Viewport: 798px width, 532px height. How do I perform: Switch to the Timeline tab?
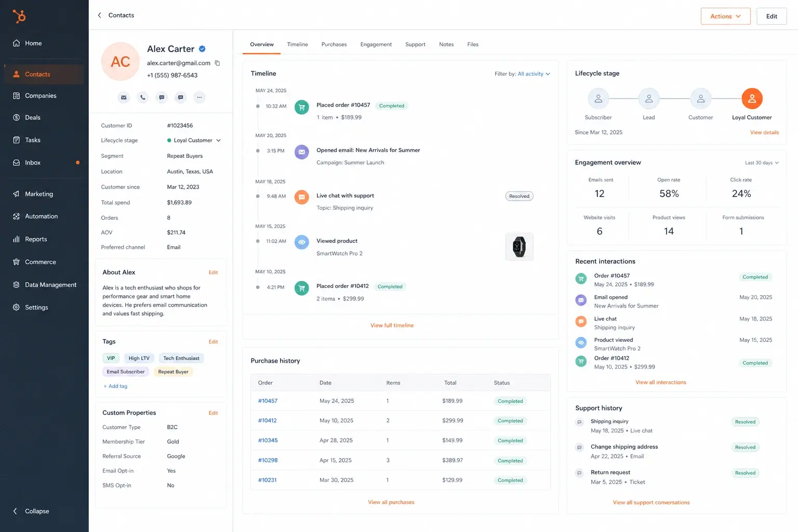[298, 44]
